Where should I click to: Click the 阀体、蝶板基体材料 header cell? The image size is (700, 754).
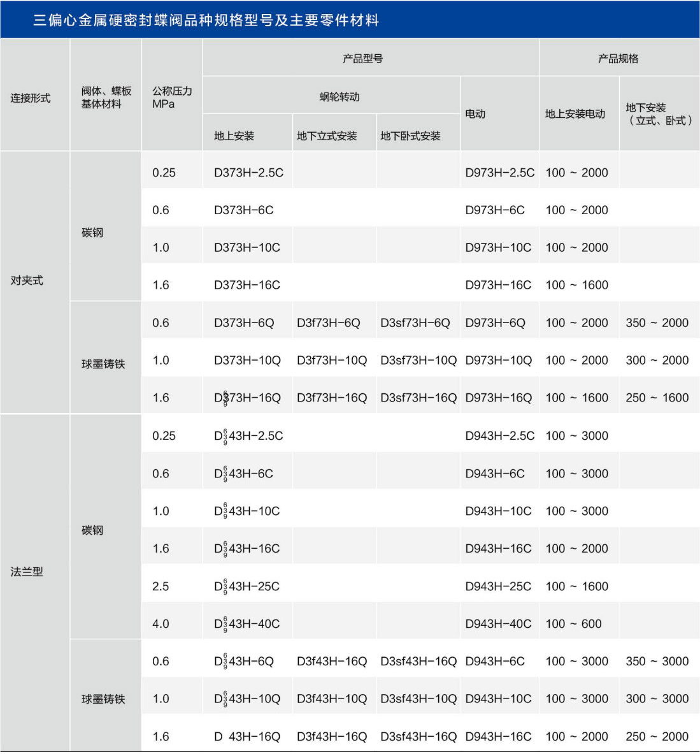point(106,98)
